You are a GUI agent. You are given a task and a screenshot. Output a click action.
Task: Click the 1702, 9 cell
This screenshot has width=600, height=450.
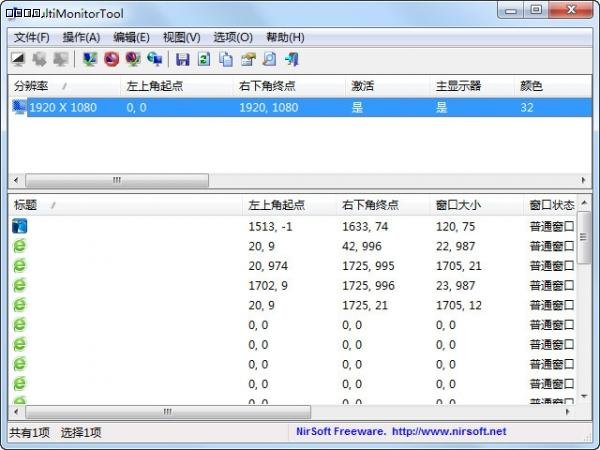point(268,286)
